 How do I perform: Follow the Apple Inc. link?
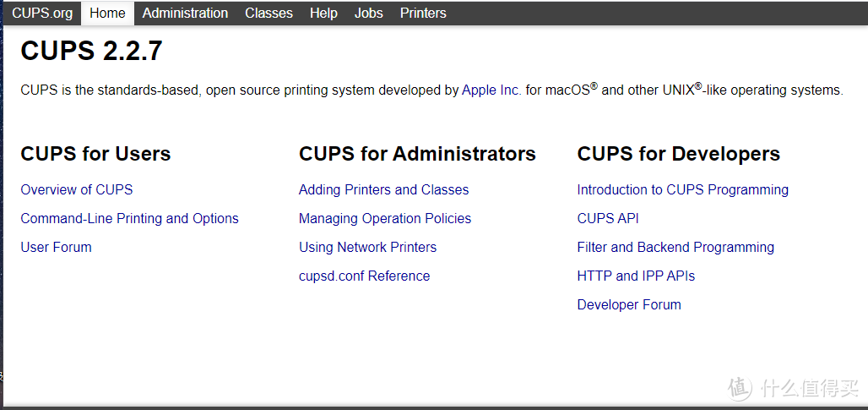491,90
